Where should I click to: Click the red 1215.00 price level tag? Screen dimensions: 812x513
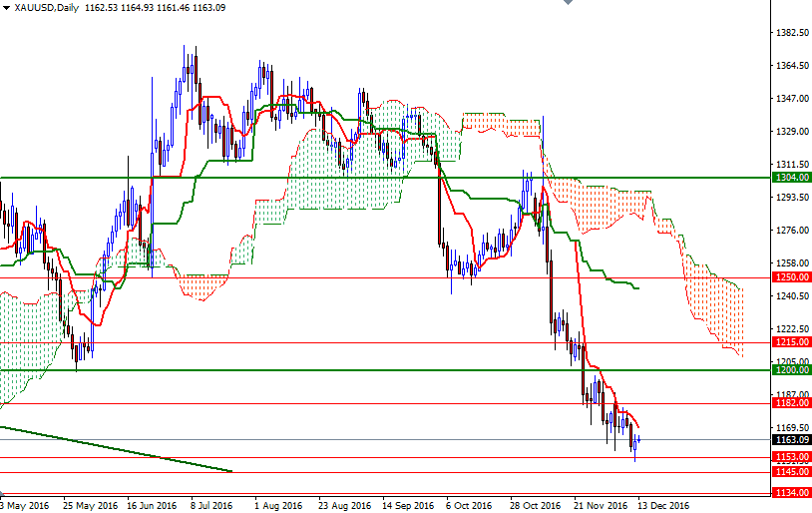coord(791,342)
